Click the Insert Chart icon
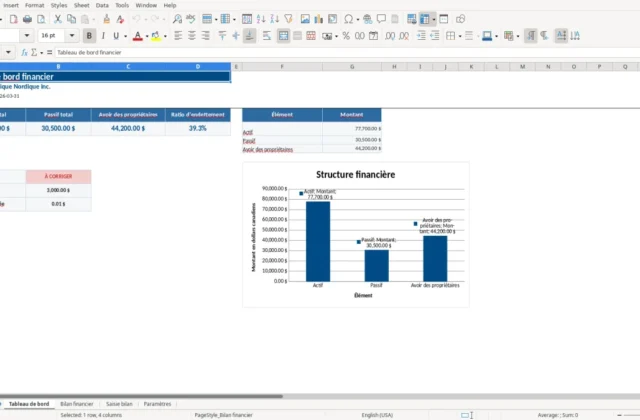This screenshot has width=640, height=420. point(319,19)
